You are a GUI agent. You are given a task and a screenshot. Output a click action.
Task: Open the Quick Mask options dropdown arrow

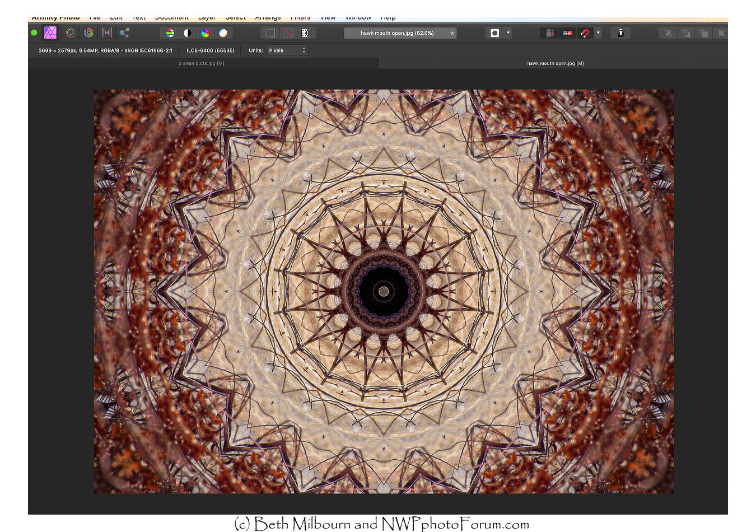(508, 33)
